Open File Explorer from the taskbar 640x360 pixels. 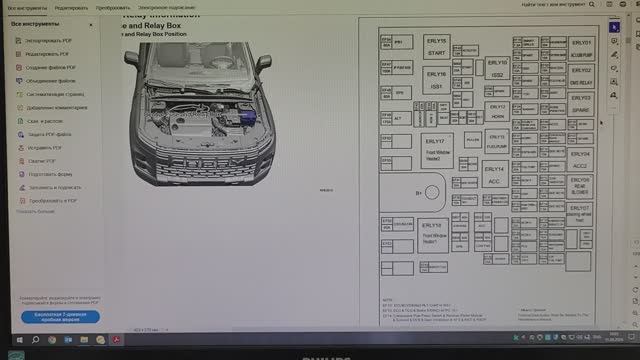point(84,340)
